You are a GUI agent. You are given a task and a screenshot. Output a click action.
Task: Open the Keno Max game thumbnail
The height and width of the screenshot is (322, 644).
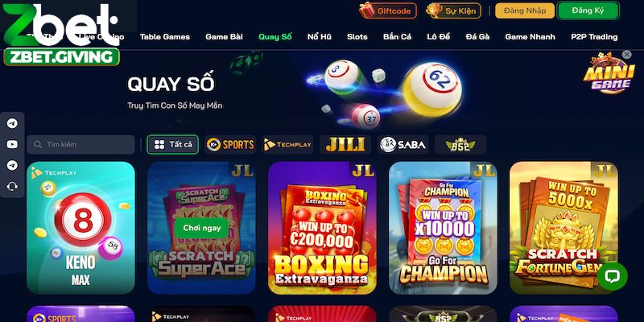click(x=81, y=228)
